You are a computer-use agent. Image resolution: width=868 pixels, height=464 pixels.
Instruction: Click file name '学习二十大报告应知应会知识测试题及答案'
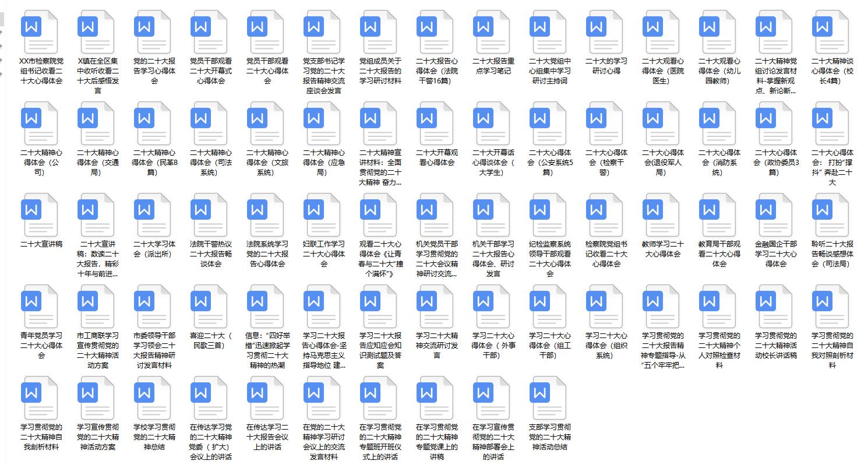pos(380,350)
